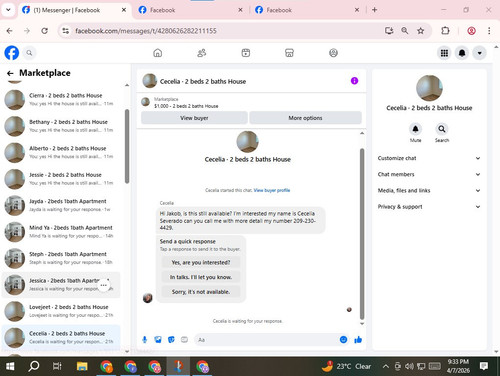Click the address bar URL
The height and width of the screenshot is (376, 500).
click(x=146, y=31)
